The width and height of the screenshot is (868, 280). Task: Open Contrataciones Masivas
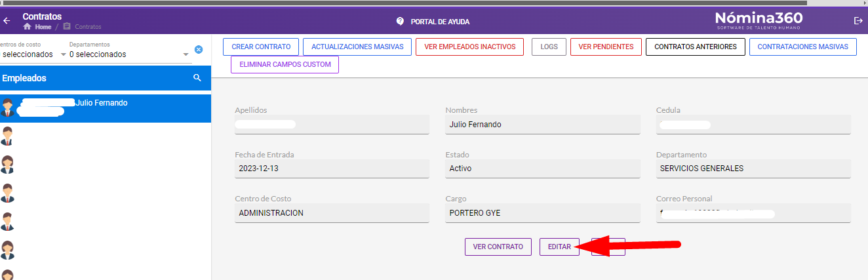point(802,47)
